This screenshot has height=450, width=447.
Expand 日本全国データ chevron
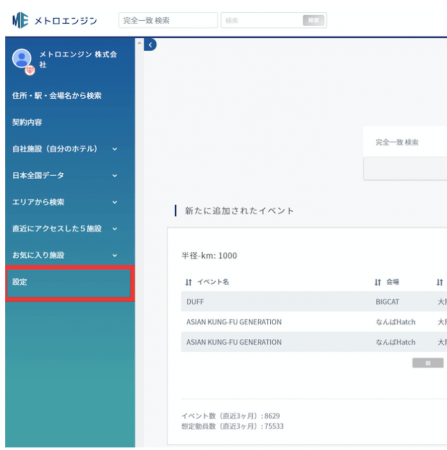(x=115, y=176)
